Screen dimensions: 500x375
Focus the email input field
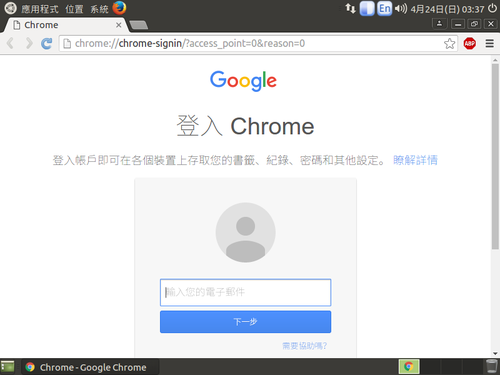click(245, 292)
